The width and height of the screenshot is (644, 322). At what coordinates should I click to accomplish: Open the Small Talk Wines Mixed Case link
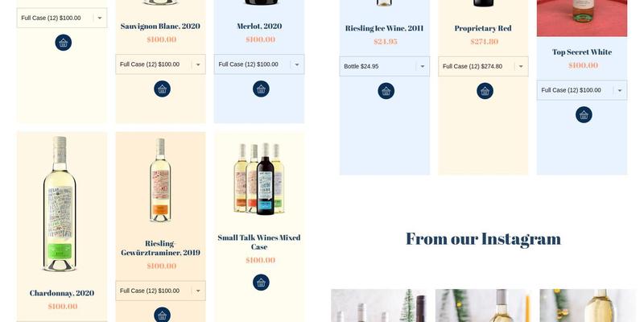pyautogui.click(x=259, y=242)
